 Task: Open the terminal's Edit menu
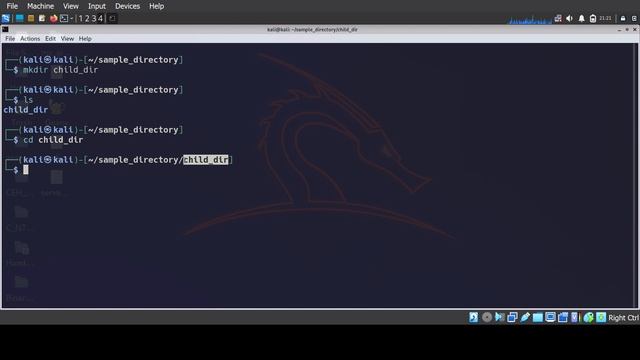[50, 38]
